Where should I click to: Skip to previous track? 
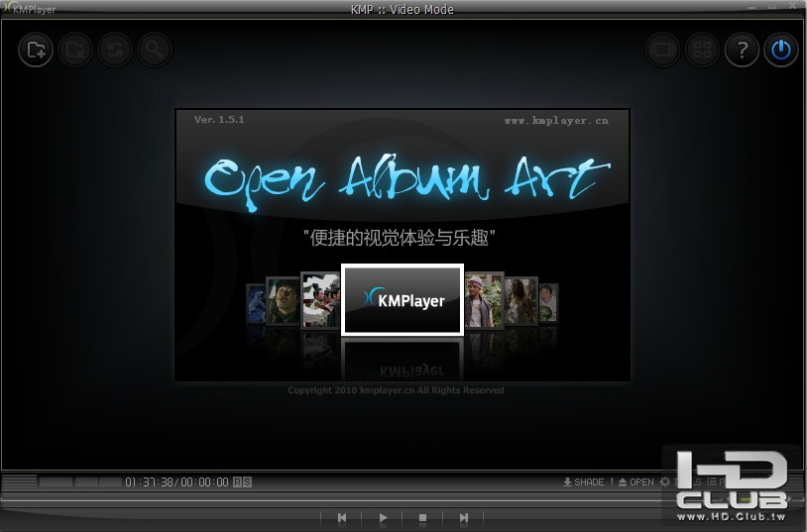342,517
